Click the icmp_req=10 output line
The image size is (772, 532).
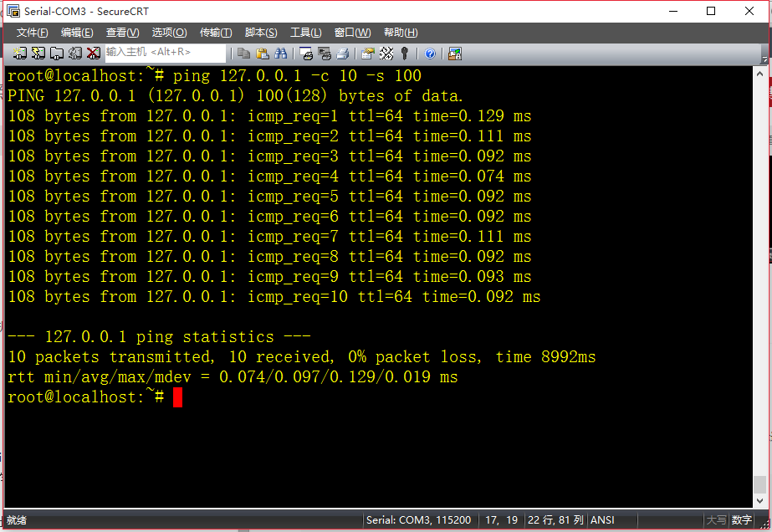(x=274, y=297)
